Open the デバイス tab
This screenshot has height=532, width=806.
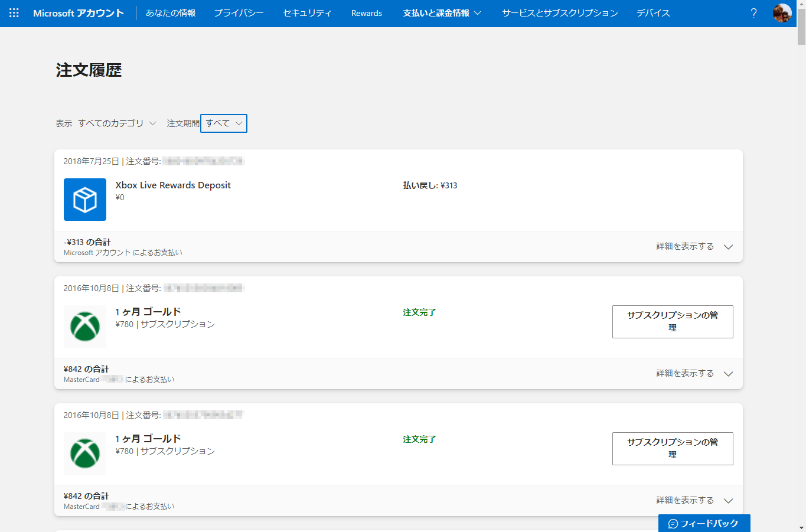(653, 13)
